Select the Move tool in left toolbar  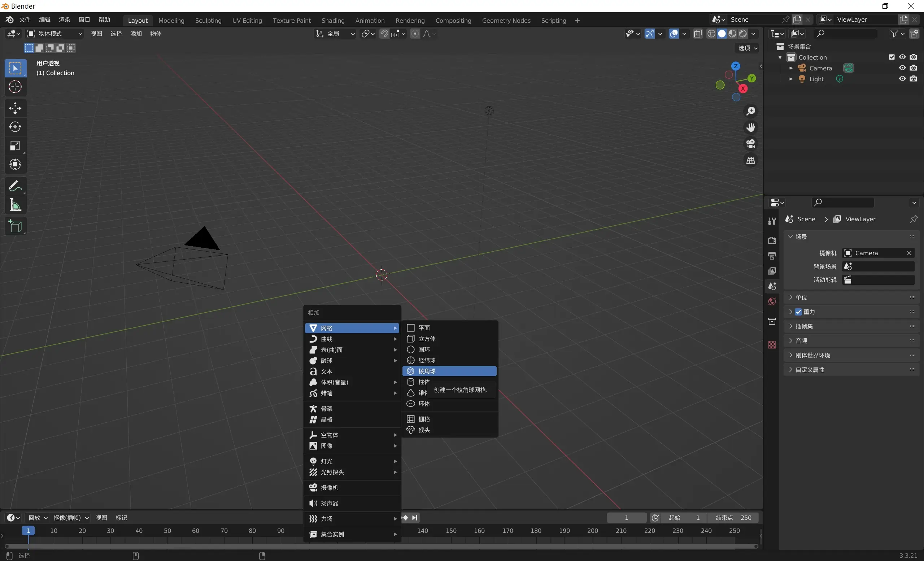point(15,108)
